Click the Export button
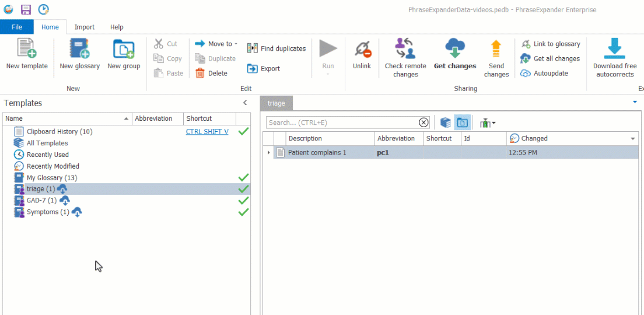 pyautogui.click(x=264, y=69)
